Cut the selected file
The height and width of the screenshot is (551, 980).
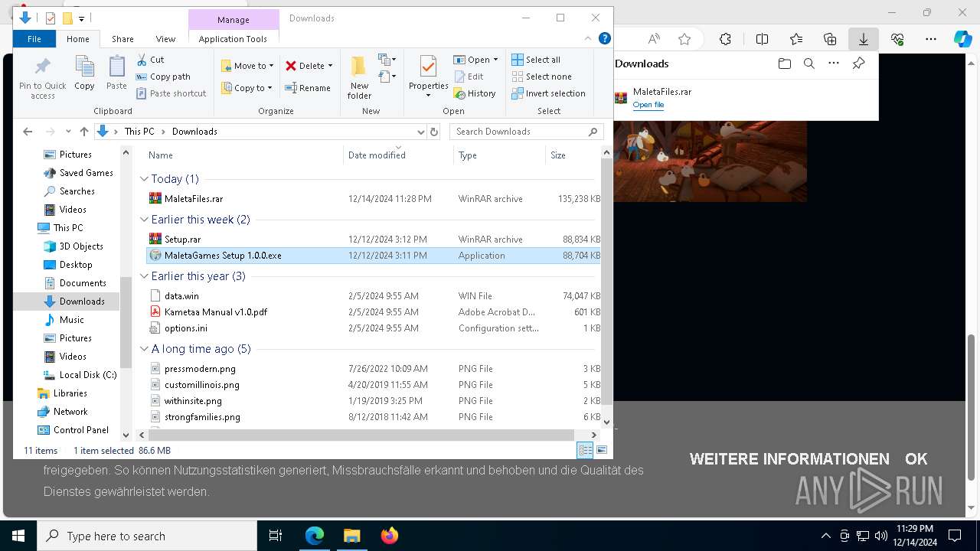click(151, 60)
